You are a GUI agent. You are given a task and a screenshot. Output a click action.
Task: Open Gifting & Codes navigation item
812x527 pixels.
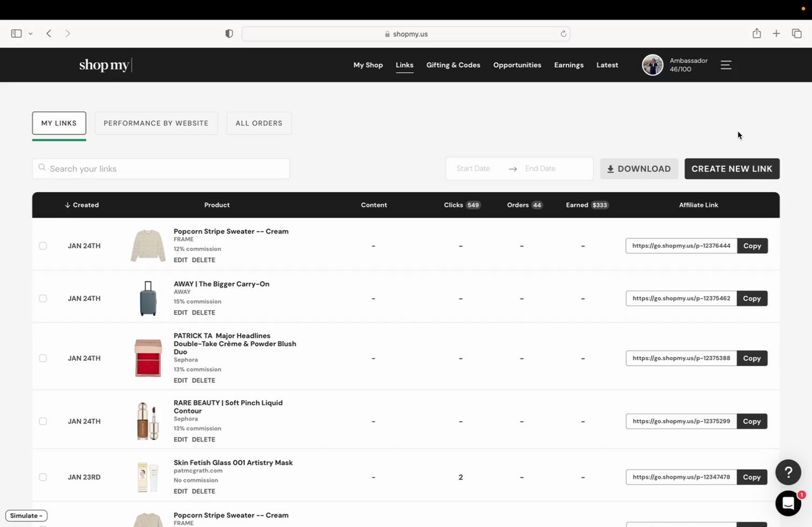pyautogui.click(x=453, y=65)
